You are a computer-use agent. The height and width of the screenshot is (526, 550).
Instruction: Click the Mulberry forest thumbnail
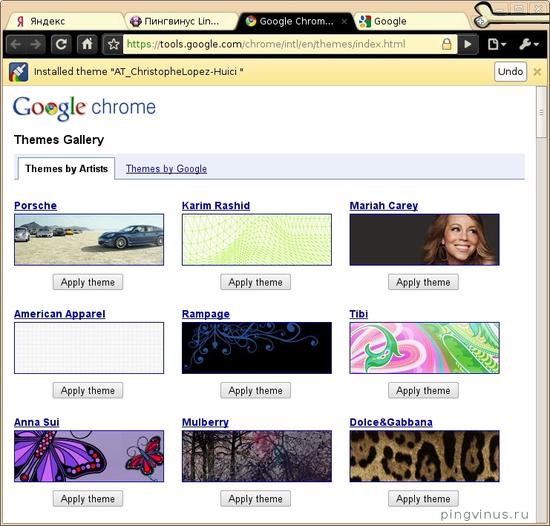tap(257, 456)
